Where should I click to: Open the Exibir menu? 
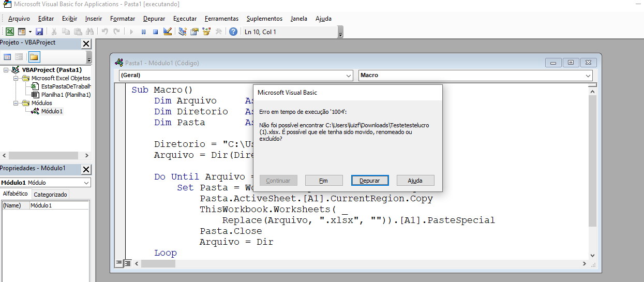click(x=69, y=19)
